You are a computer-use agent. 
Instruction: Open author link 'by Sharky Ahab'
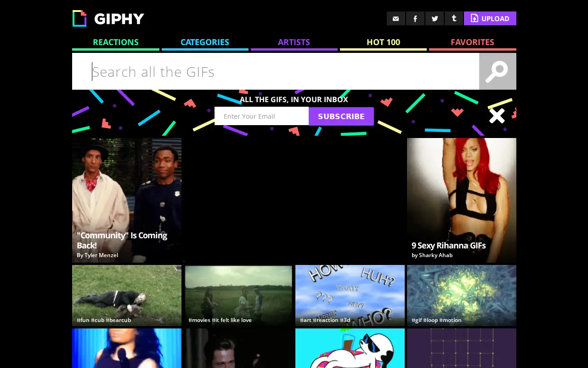pos(432,255)
